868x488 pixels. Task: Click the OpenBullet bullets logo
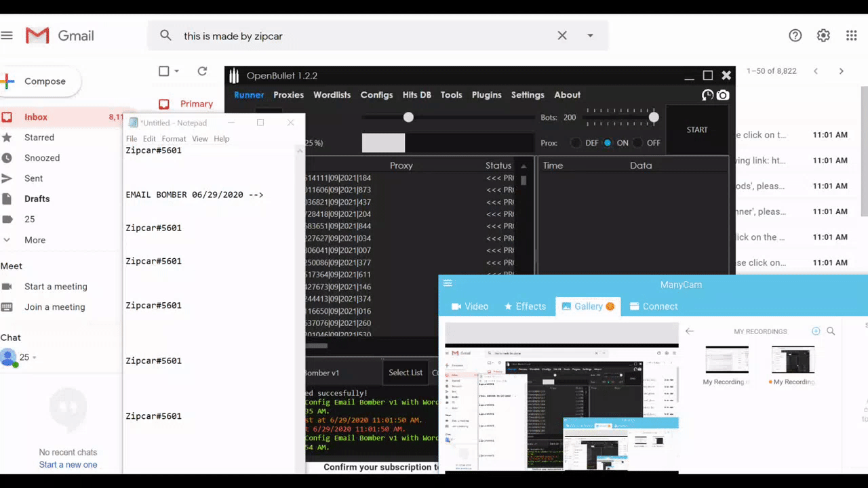pyautogui.click(x=234, y=75)
